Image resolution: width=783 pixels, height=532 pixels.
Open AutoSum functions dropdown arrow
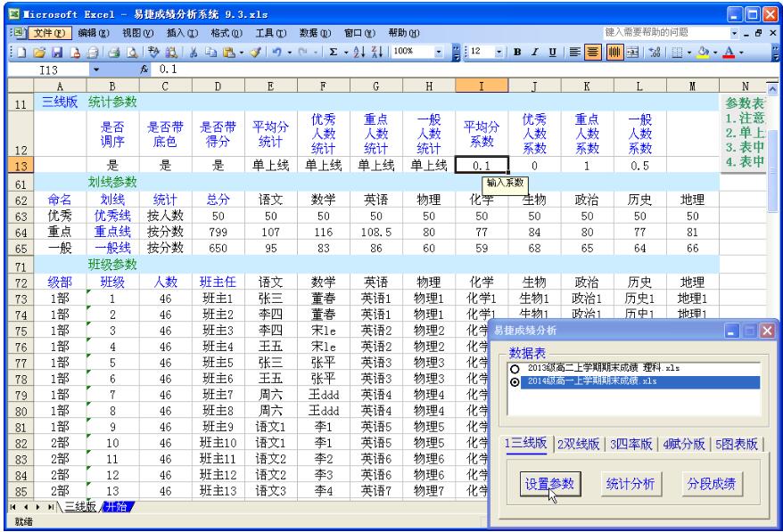pos(346,52)
